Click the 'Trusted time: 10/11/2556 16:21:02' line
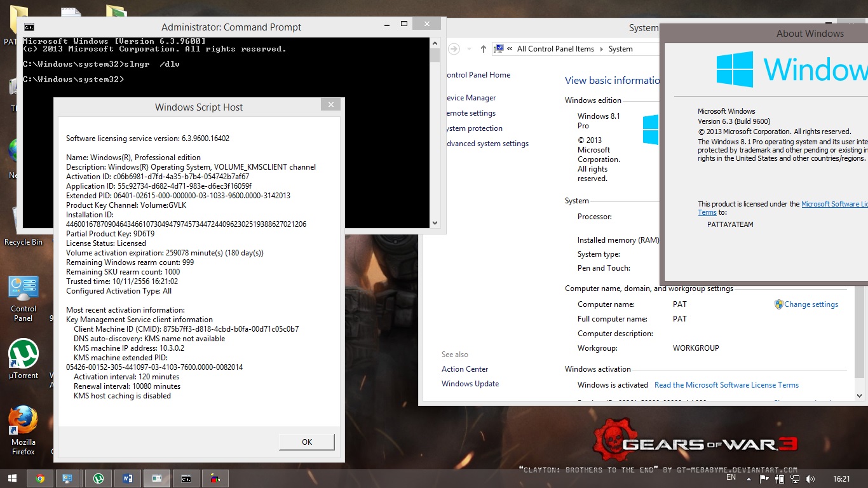The width and height of the screenshot is (868, 488). coord(122,281)
